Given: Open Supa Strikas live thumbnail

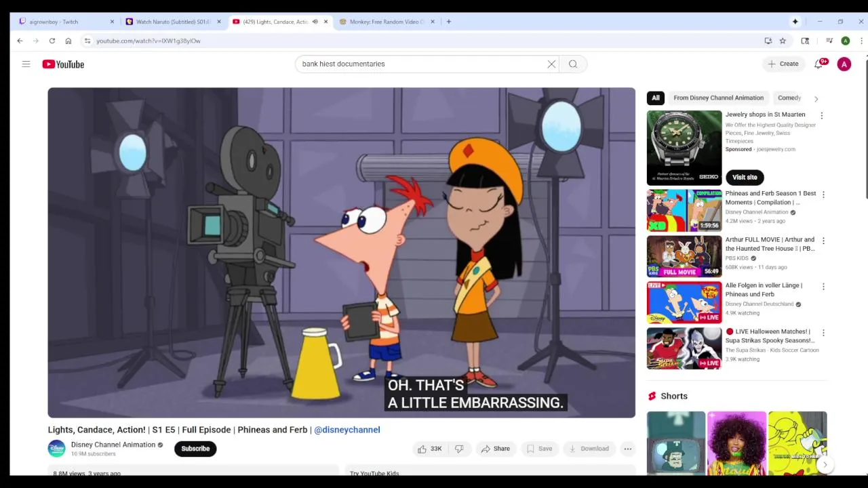Looking at the screenshot, I should (x=684, y=348).
